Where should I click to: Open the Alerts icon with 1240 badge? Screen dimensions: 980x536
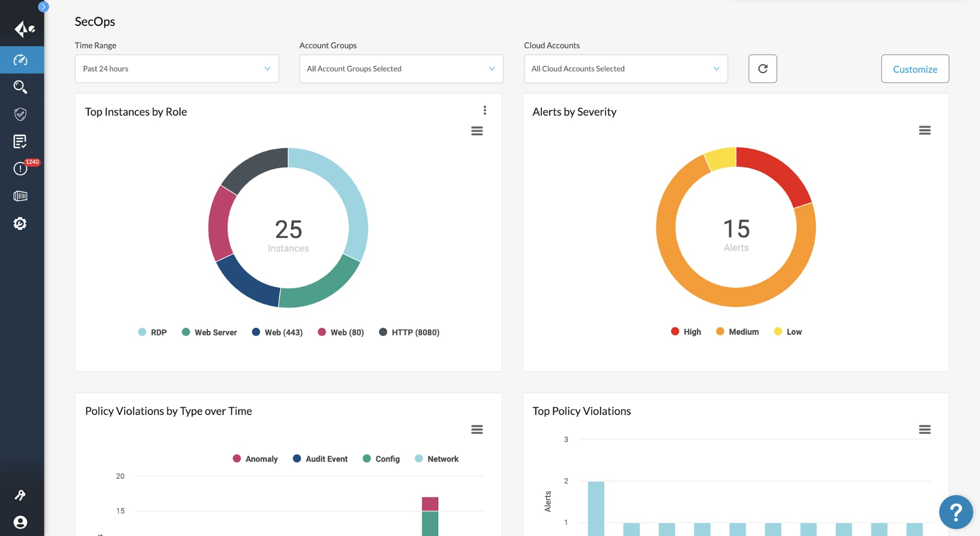click(21, 168)
